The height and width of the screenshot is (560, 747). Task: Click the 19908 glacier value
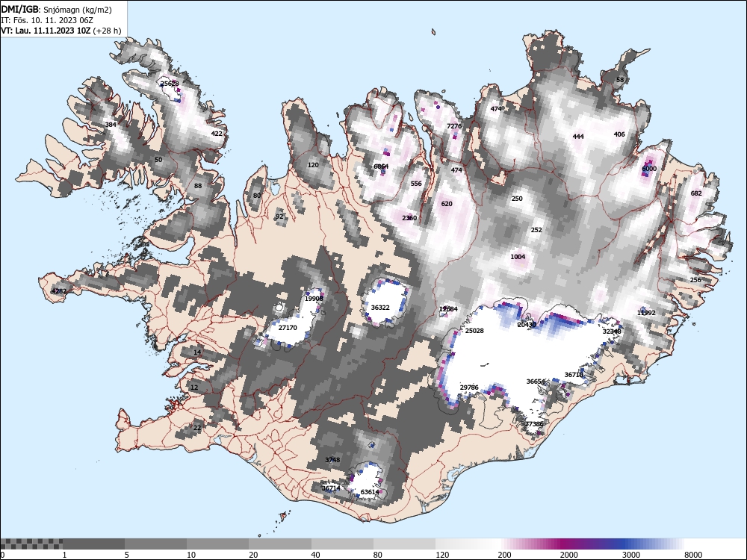tap(314, 299)
